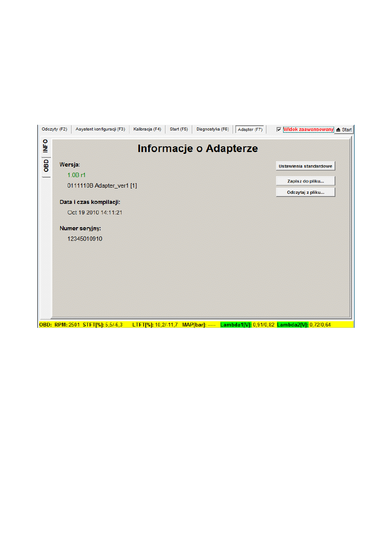Screen dimensions: 392x555
Task: Click Zapisz do pliku... button
Action: (x=306, y=181)
